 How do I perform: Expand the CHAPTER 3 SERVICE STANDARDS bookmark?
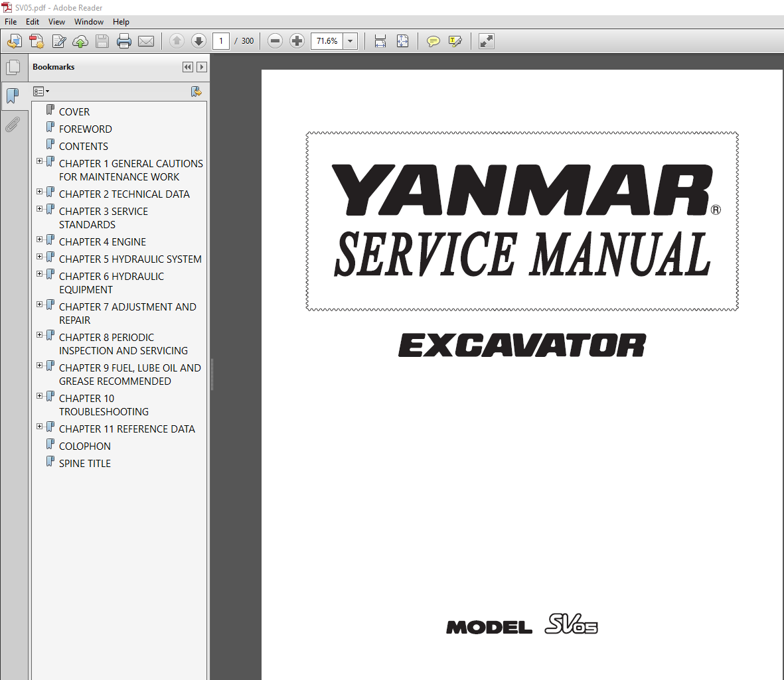click(x=40, y=209)
